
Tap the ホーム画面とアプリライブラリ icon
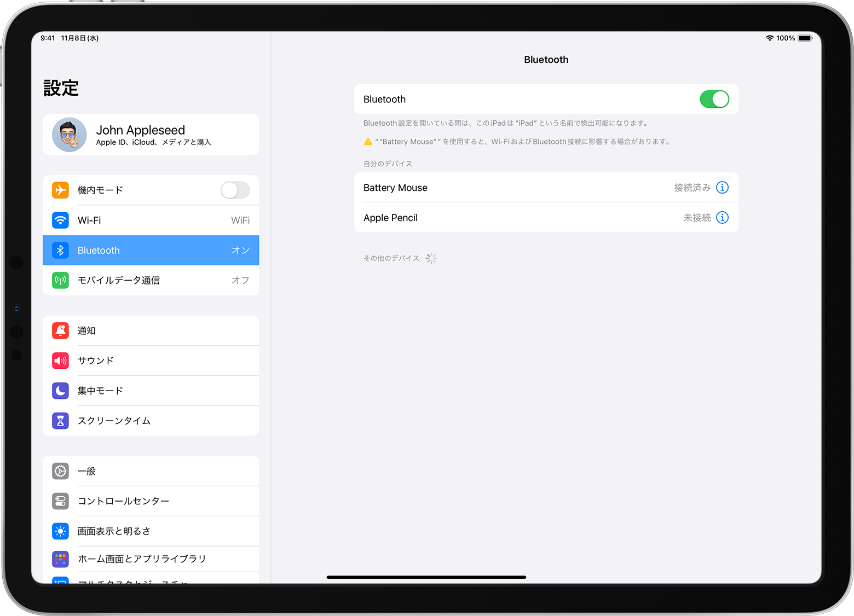pos(60,559)
